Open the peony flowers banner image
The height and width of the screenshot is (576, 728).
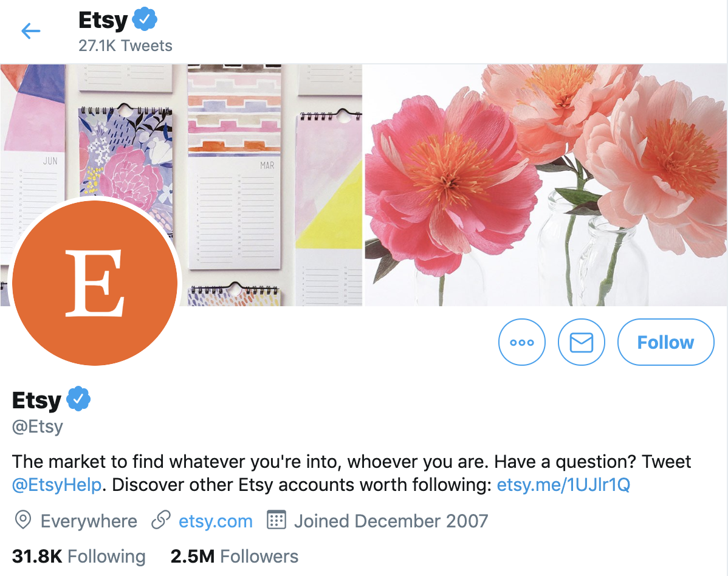(x=546, y=185)
